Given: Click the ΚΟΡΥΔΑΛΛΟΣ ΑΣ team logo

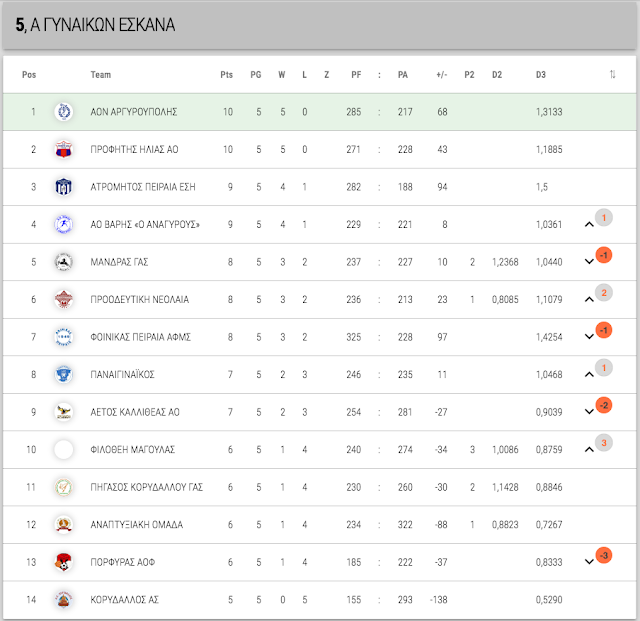Looking at the screenshot, I should tap(64, 599).
